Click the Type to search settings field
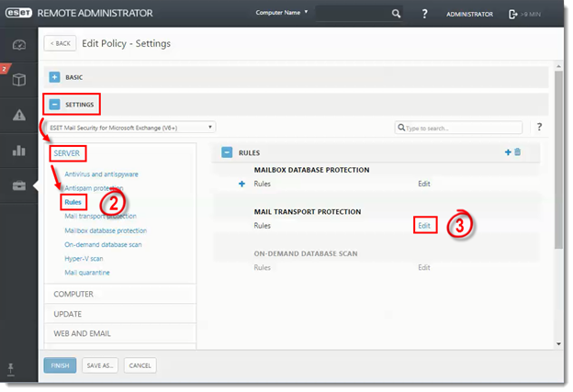This screenshot has width=573, height=392. pos(458,128)
